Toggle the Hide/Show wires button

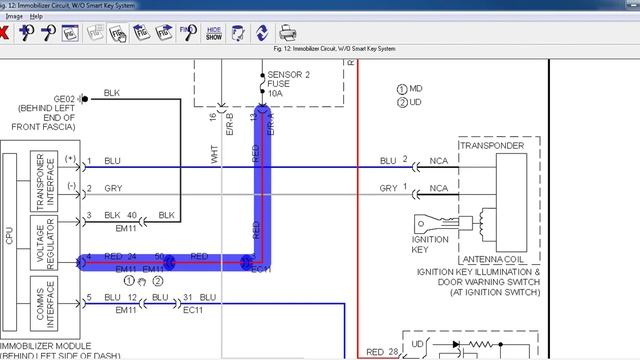[214, 33]
